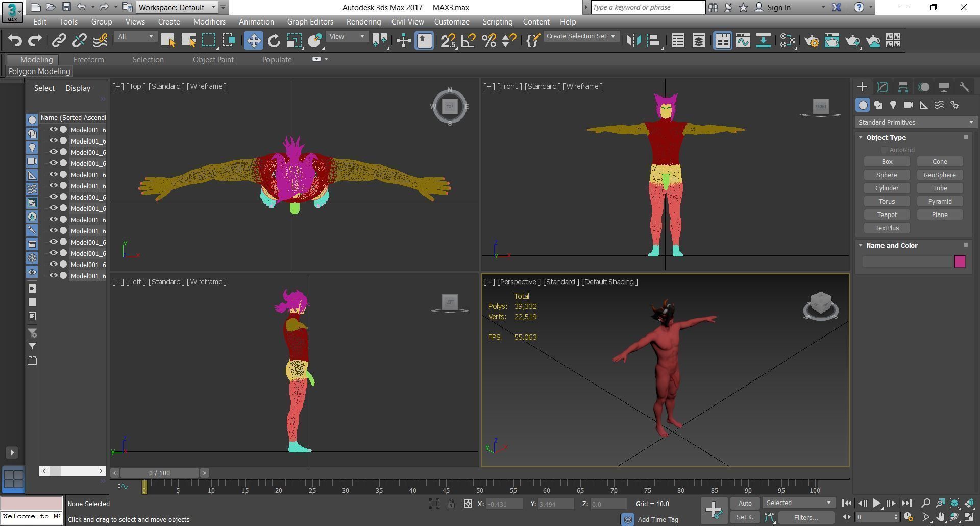Open Standard Primitives category dropdown
This screenshot has width=980, height=526.
point(916,122)
